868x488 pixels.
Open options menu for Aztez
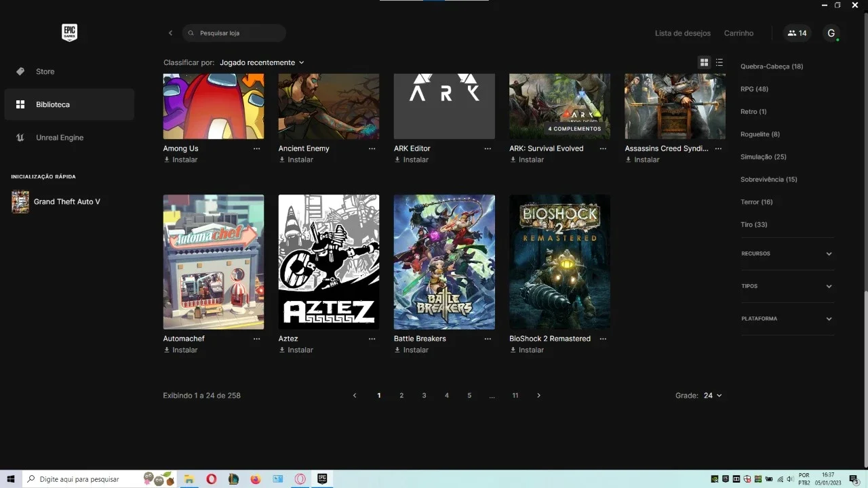tap(372, 339)
